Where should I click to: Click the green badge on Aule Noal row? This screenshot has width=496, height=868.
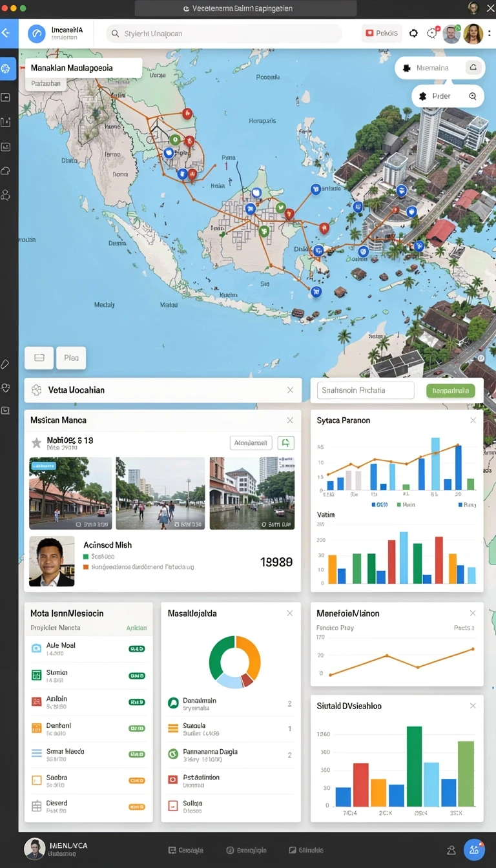[x=137, y=648]
